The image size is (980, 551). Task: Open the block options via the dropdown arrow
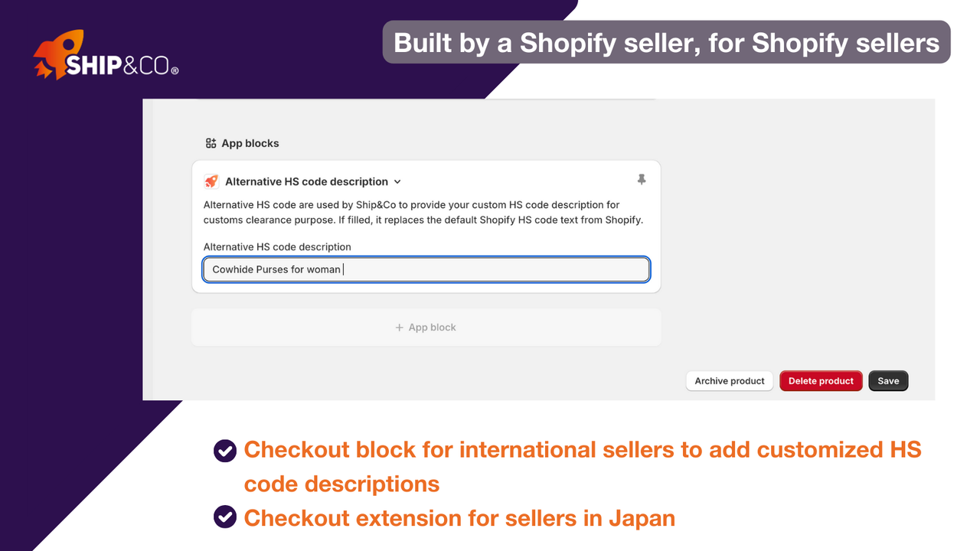click(397, 181)
